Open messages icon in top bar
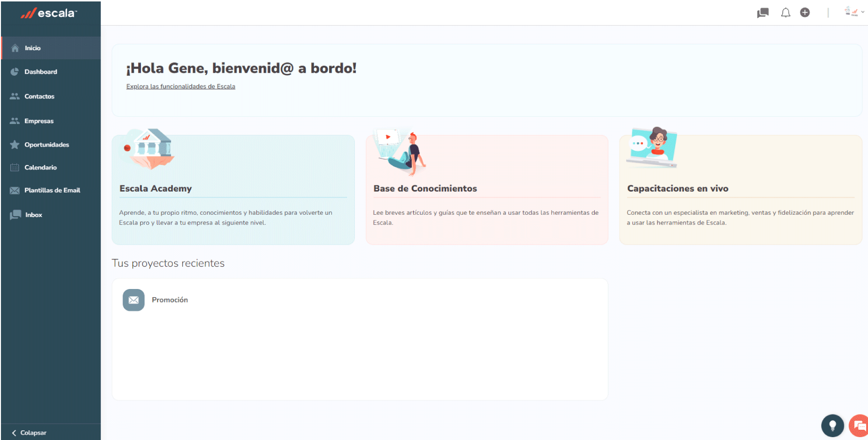 pos(763,13)
